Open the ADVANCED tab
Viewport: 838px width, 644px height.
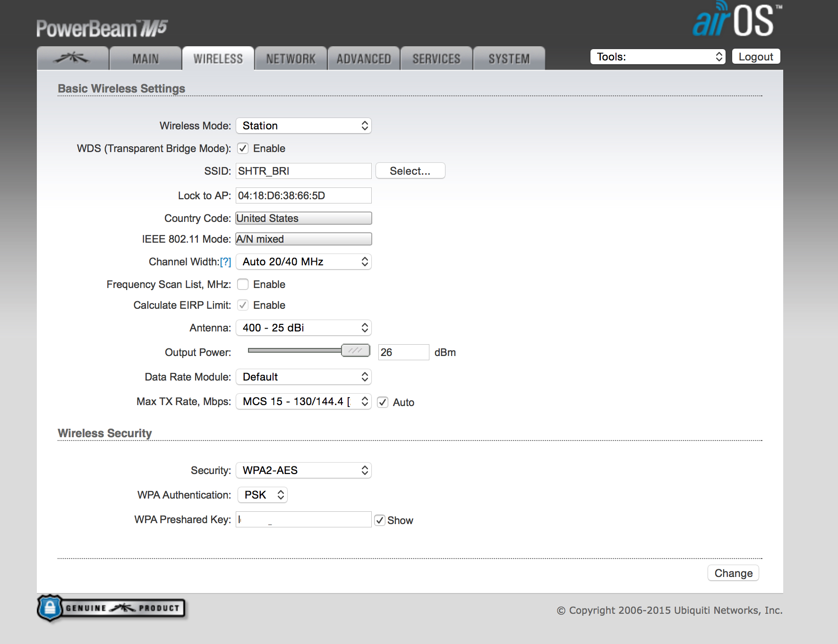pyautogui.click(x=364, y=59)
